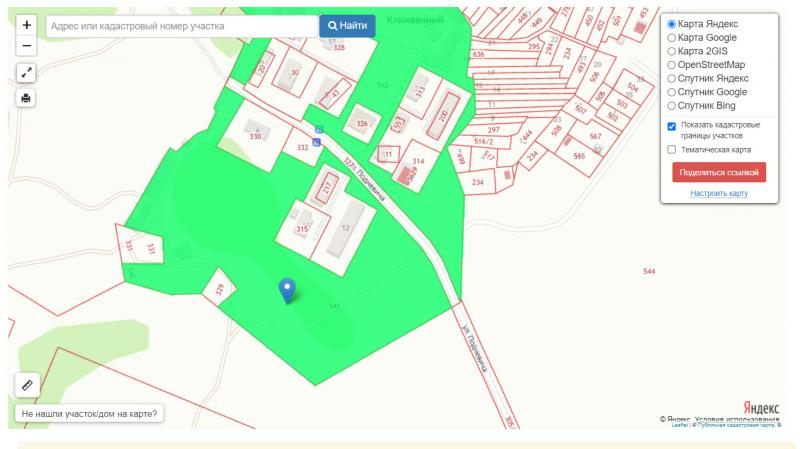Select Карта Google base layer
Screen dimensions: 800x449
pyautogui.click(x=672, y=37)
